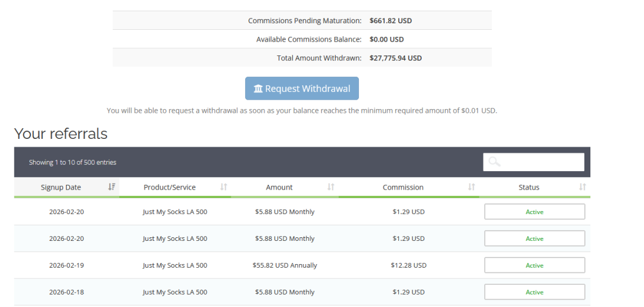
Task: Type in the referrals search field
Action: (x=540, y=162)
